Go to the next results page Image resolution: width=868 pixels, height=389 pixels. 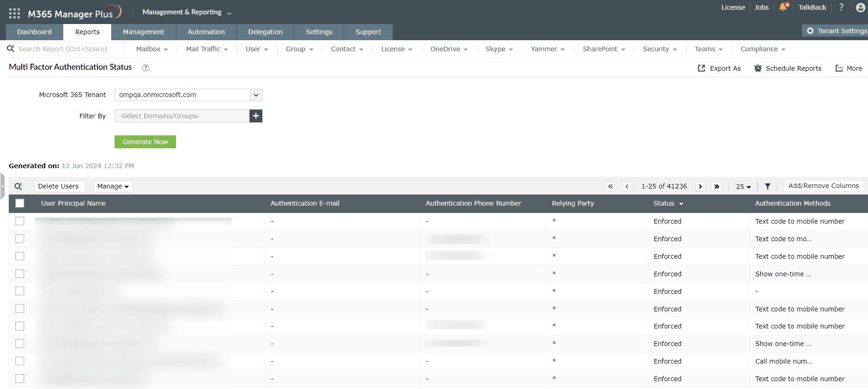700,186
